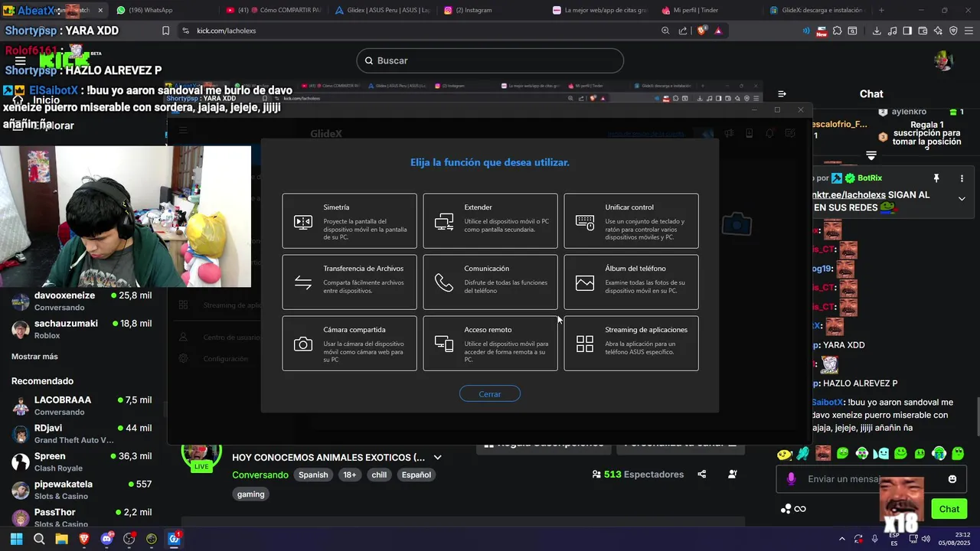Open the Spreen recommended channel

(82, 461)
